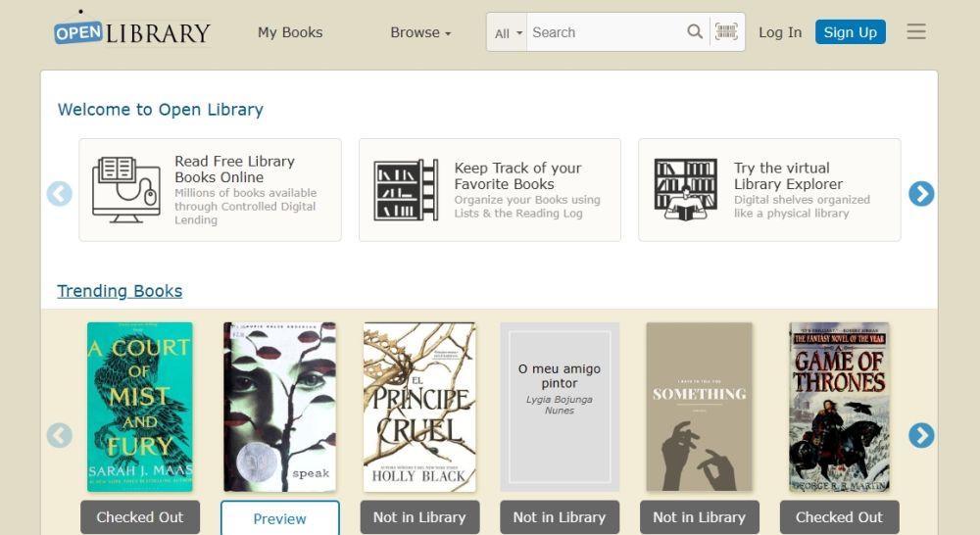Expand the Browse dropdown menu
This screenshot has height=535, width=980.
pyautogui.click(x=420, y=32)
